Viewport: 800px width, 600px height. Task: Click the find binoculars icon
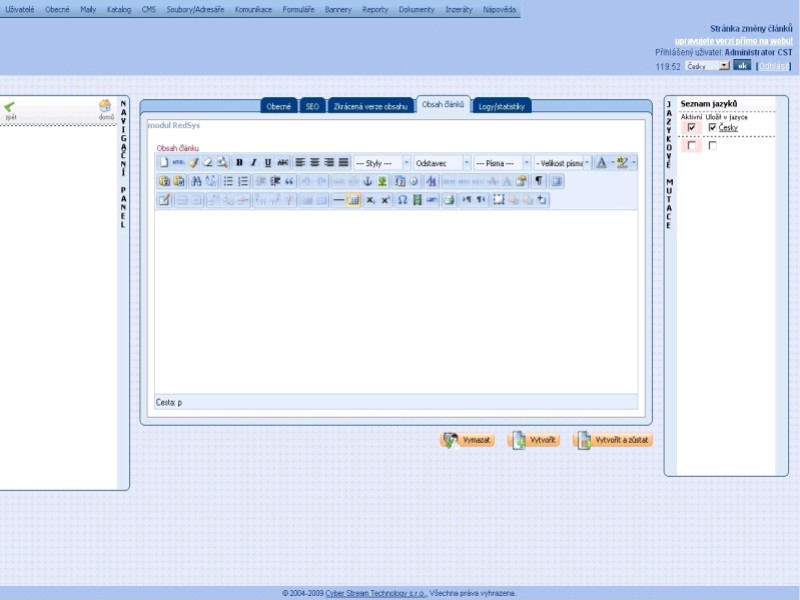[x=197, y=181]
